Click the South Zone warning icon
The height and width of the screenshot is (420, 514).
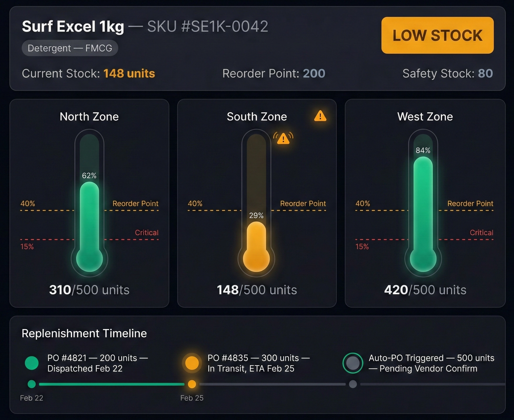coord(320,116)
